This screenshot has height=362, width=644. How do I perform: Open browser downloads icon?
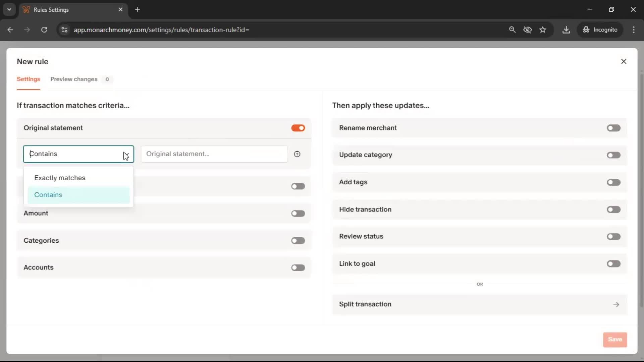(566, 30)
